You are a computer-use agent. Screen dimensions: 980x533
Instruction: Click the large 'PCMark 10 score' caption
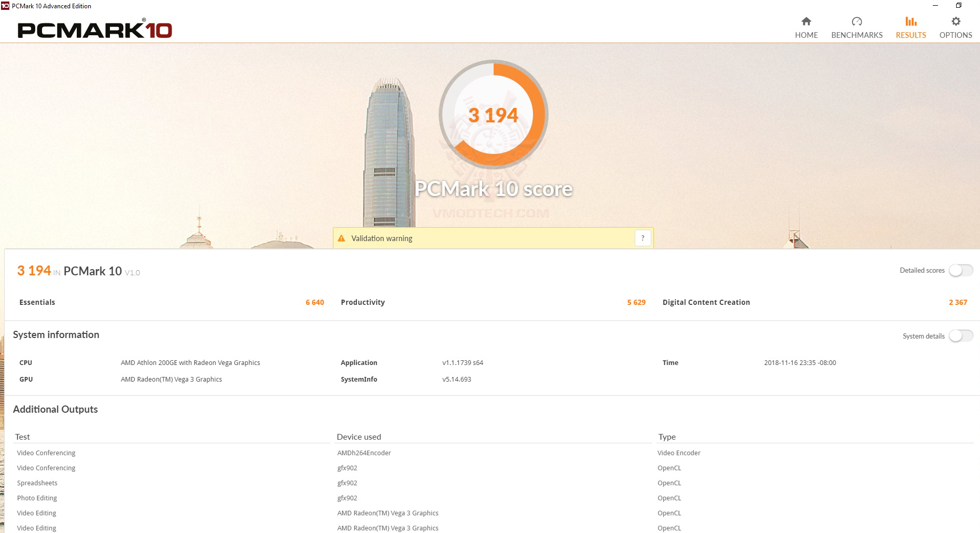click(x=494, y=189)
